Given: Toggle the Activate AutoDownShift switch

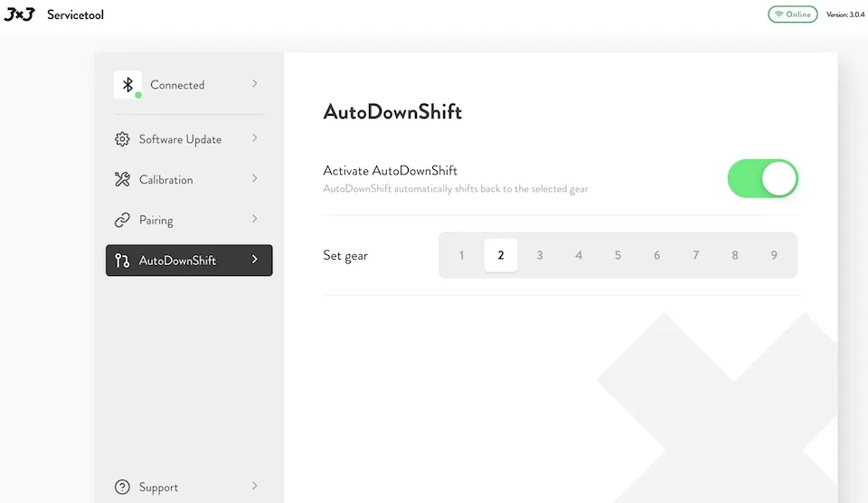Looking at the screenshot, I should [x=762, y=178].
